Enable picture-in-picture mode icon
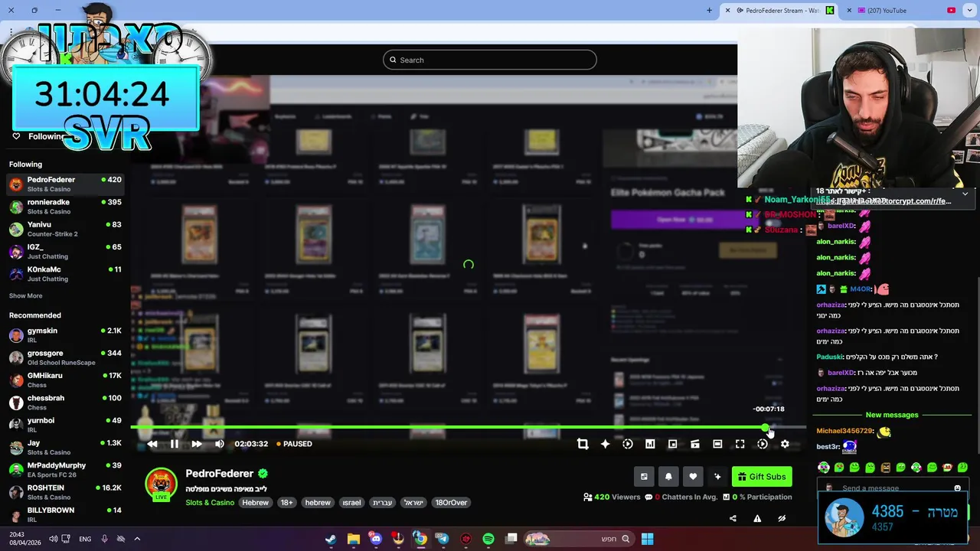 click(x=672, y=444)
